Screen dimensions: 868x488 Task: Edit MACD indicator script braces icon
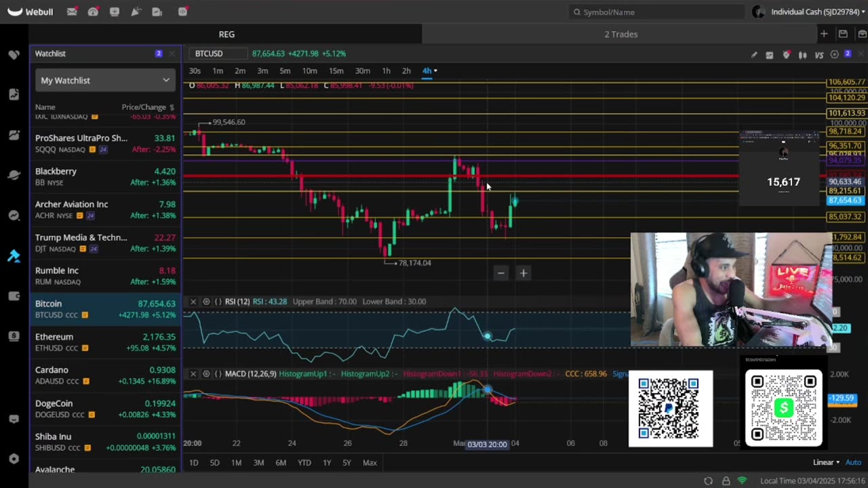(x=218, y=373)
